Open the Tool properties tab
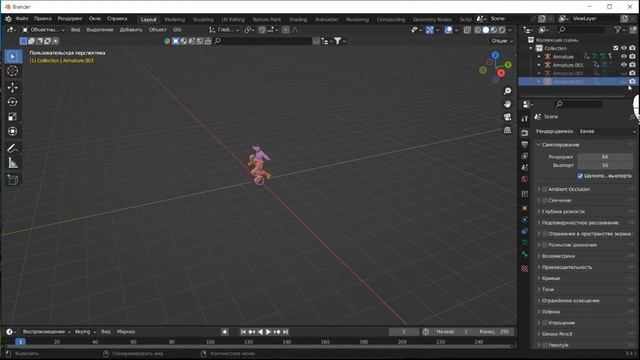This screenshot has height=360, width=640. pos(525,118)
